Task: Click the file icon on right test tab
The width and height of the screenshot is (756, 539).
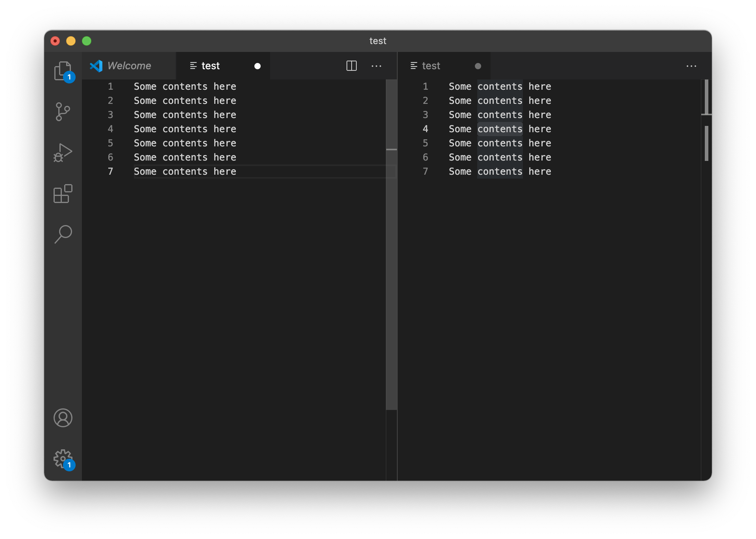Action: point(414,66)
